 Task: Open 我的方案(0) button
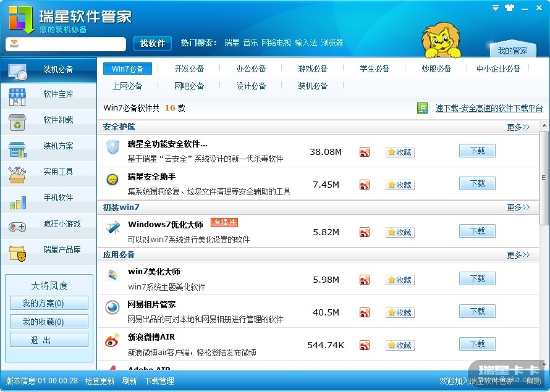tap(49, 303)
